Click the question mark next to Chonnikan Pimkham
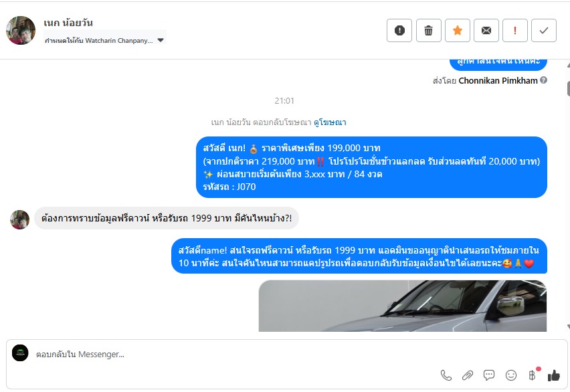This screenshot has width=570, height=392. pyautogui.click(x=543, y=80)
